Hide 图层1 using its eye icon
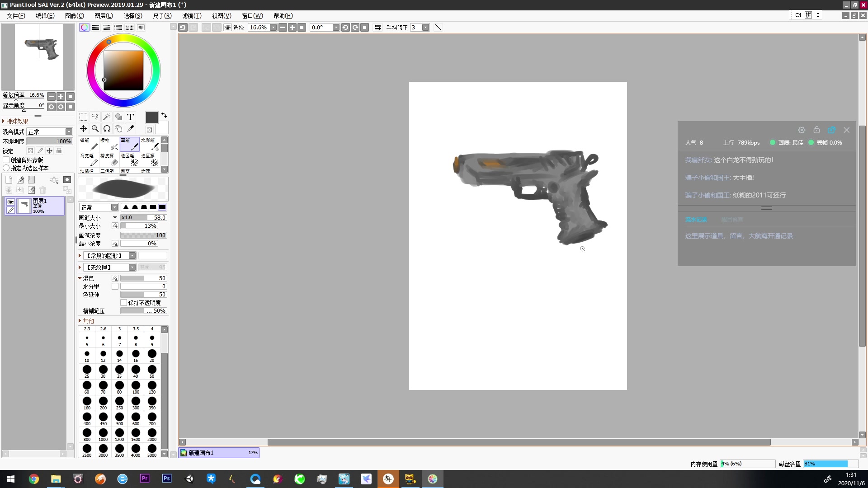Image resolution: width=868 pixels, height=488 pixels. [10, 202]
